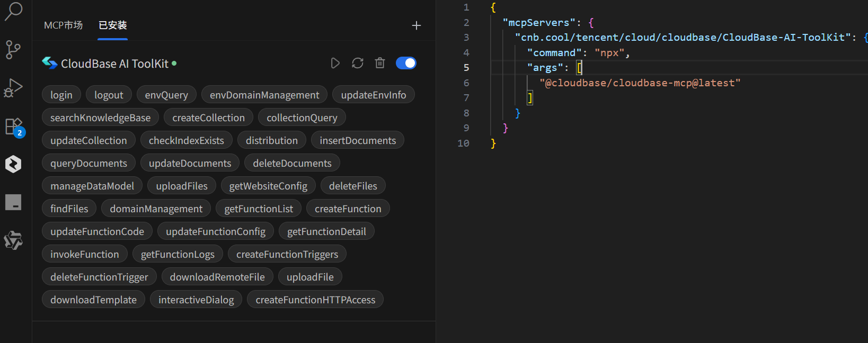This screenshot has width=868, height=343.
Task: Select the queryDocuments tool chip
Action: (x=88, y=163)
